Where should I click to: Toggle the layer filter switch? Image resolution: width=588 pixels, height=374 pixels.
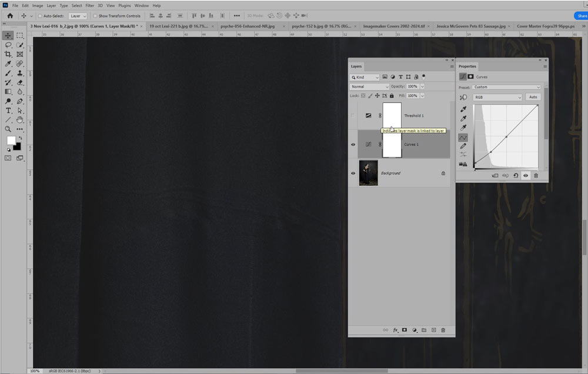[x=424, y=76]
